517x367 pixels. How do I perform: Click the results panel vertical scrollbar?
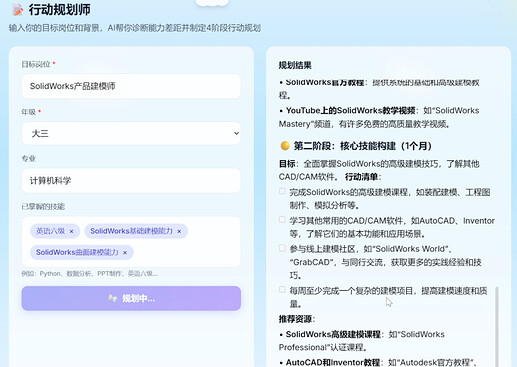pyautogui.click(x=497, y=327)
